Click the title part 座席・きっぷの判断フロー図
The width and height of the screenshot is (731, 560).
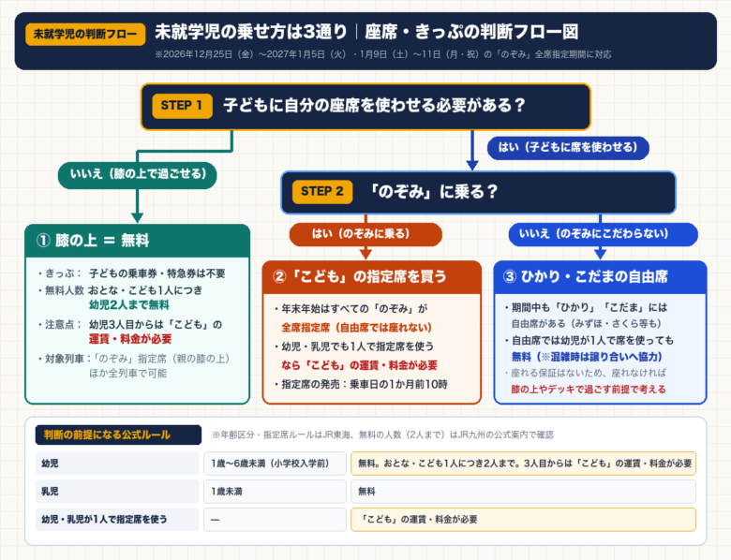point(471,32)
